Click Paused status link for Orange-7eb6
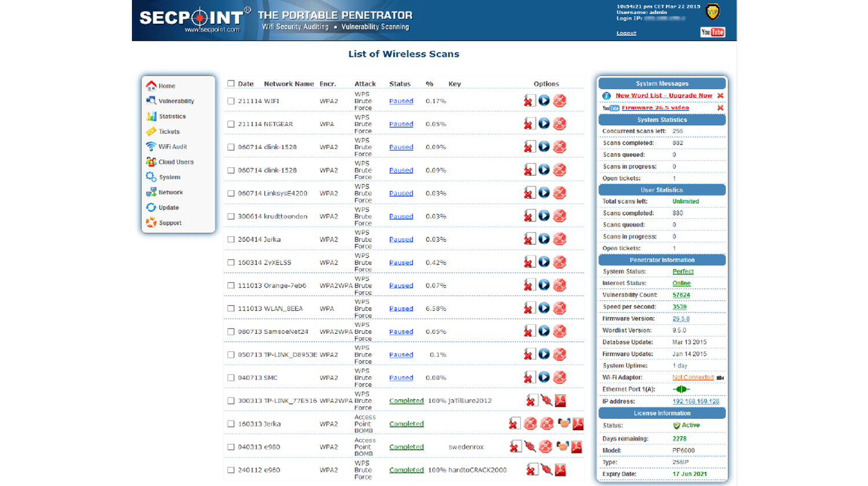The width and height of the screenshot is (868, 486). (401, 285)
